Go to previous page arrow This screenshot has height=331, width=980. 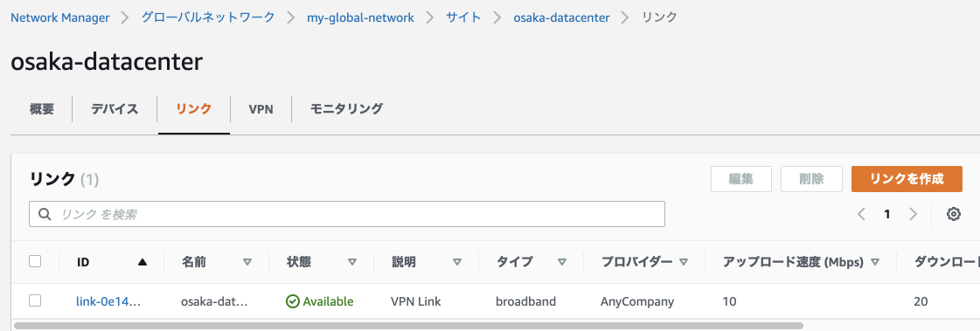click(x=861, y=214)
